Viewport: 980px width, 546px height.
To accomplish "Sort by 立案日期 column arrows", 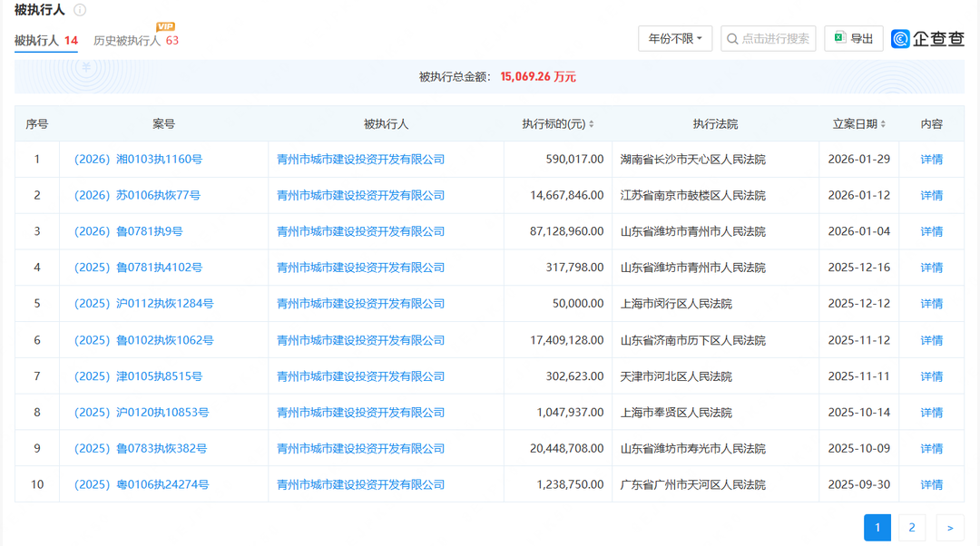I will [883, 124].
